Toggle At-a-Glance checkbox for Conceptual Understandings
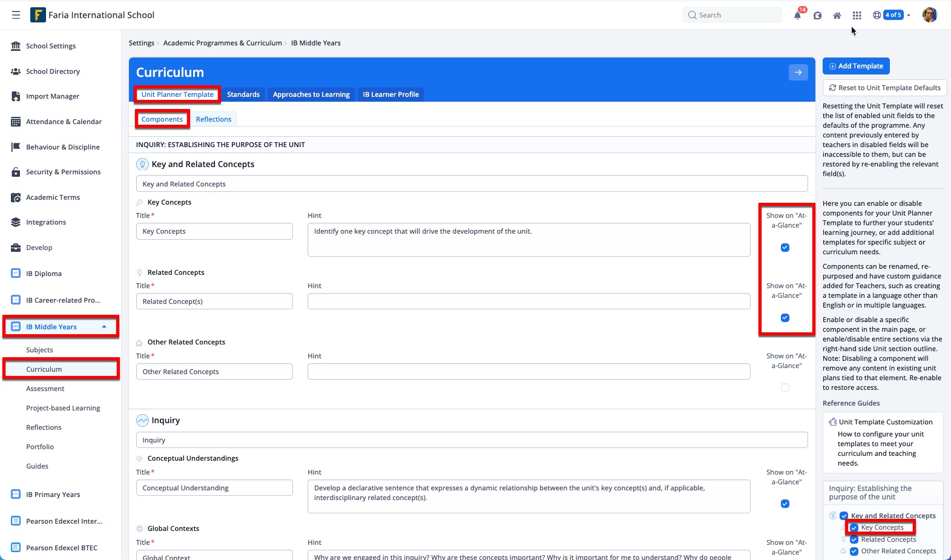Image resolution: width=951 pixels, height=560 pixels. tap(785, 504)
